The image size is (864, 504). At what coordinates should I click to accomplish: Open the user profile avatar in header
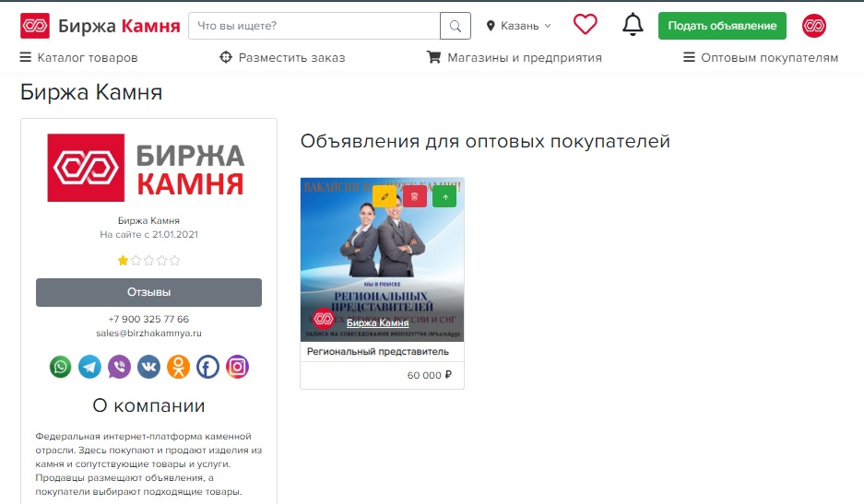pyautogui.click(x=814, y=26)
